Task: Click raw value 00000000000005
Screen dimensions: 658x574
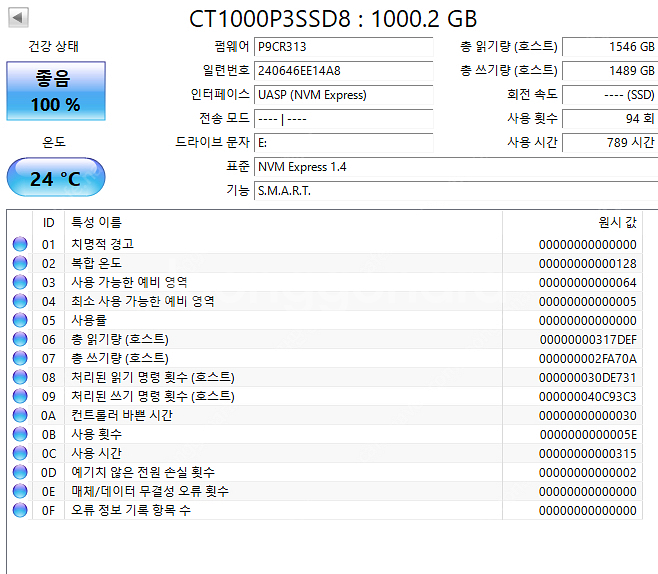Action: click(x=588, y=302)
